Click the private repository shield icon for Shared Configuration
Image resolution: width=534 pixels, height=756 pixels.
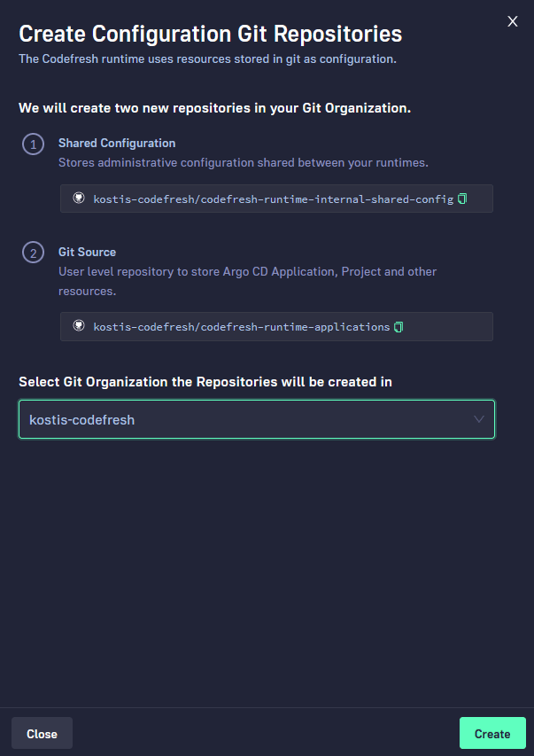(80, 199)
